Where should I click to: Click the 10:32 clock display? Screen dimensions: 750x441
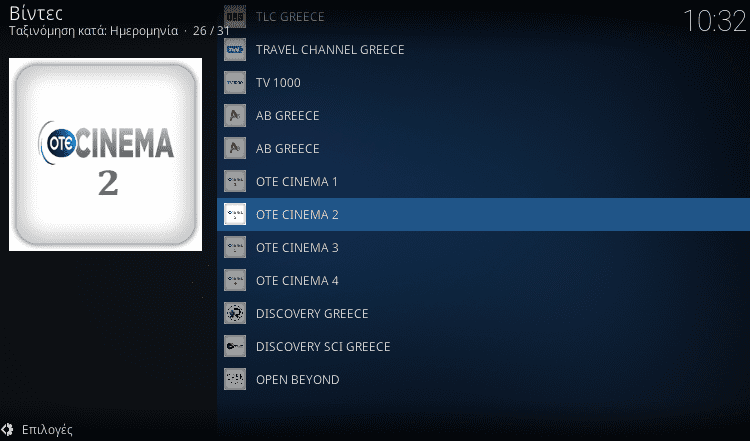[715, 22]
